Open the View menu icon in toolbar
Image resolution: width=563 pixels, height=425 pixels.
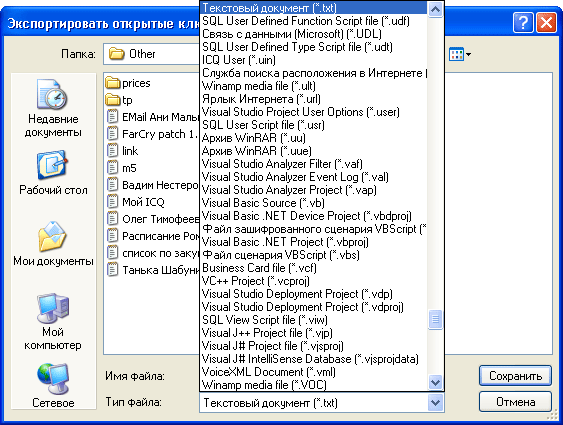[x=460, y=55]
